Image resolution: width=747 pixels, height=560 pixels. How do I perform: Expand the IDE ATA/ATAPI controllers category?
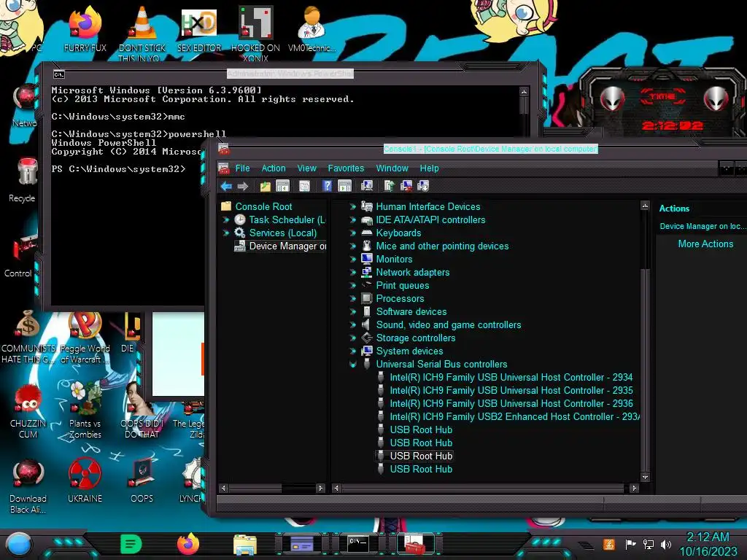click(x=352, y=220)
